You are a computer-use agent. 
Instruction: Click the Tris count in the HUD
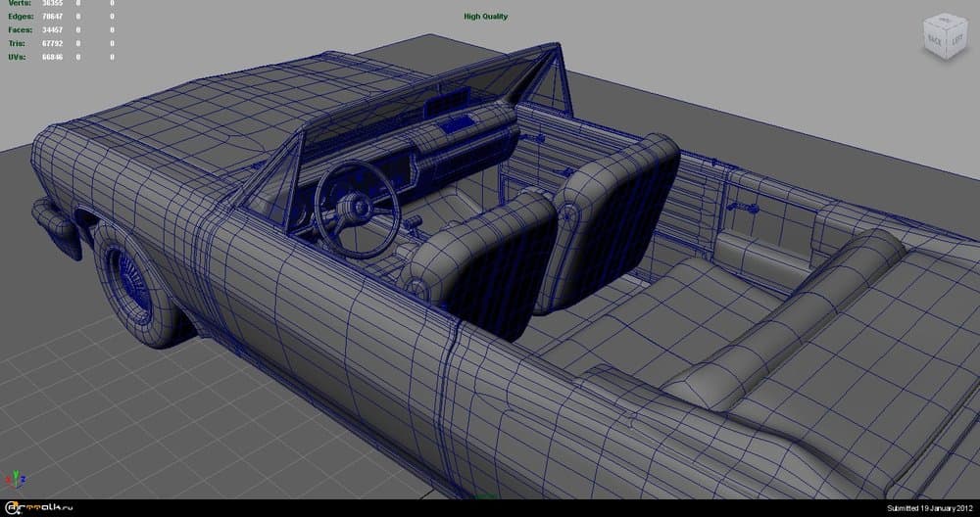(52, 43)
